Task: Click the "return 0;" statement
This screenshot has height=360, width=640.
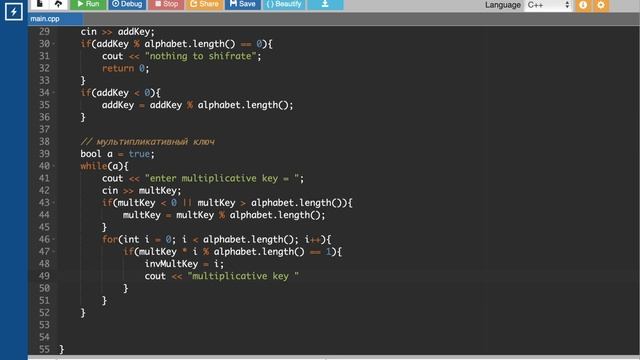Action: click(x=125, y=68)
